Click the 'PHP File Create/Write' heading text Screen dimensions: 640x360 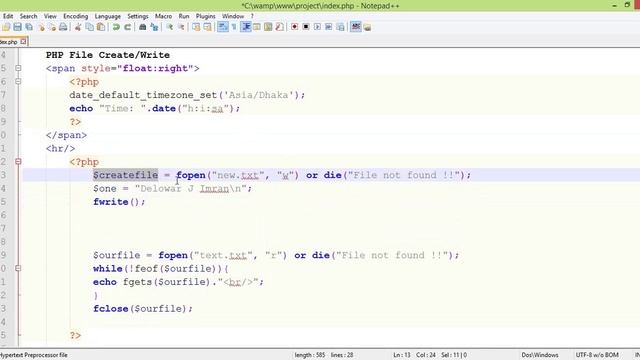(x=108, y=55)
